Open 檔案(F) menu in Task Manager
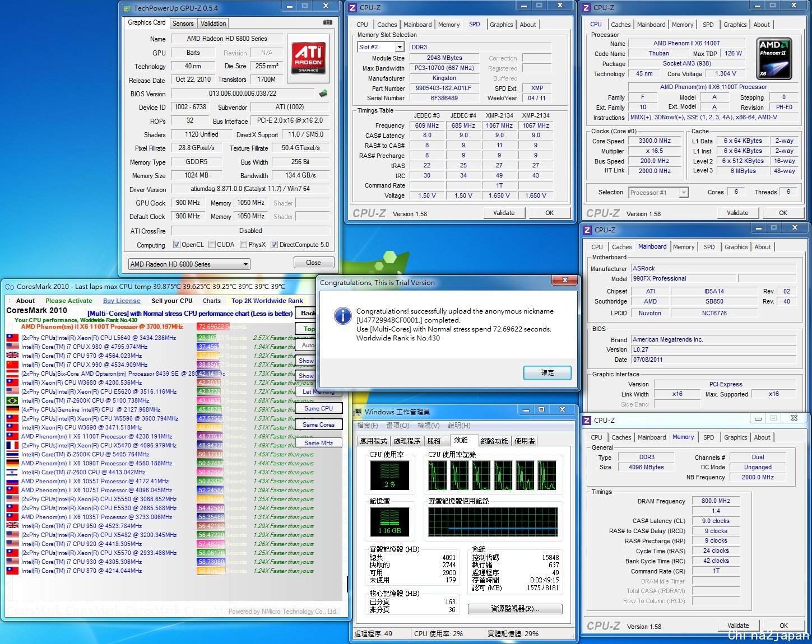Image resolution: width=812 pixels, height=644 pixels. coord(368,426)
